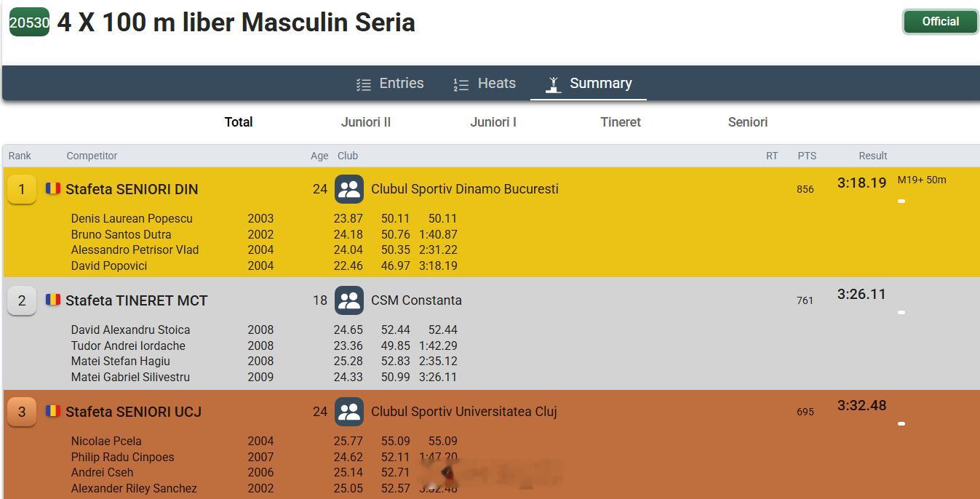
Task: Click the rank 2 silver badge
Action: [22, 300]
